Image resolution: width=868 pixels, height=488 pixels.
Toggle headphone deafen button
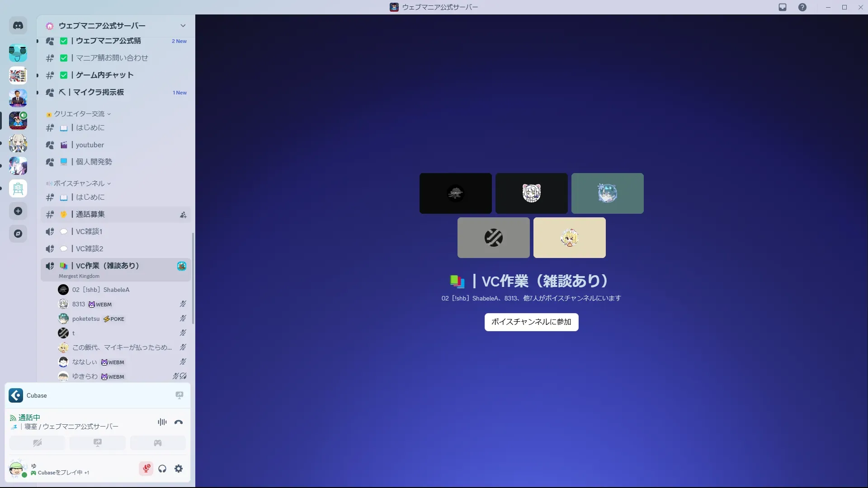click(162, 469)
